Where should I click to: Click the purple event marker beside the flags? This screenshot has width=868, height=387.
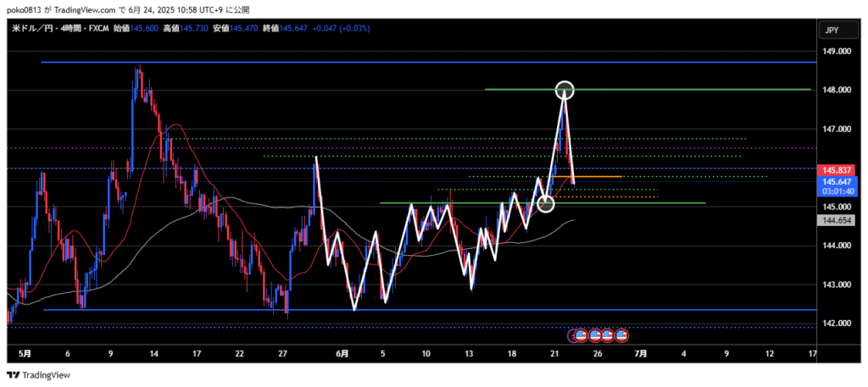572,336
